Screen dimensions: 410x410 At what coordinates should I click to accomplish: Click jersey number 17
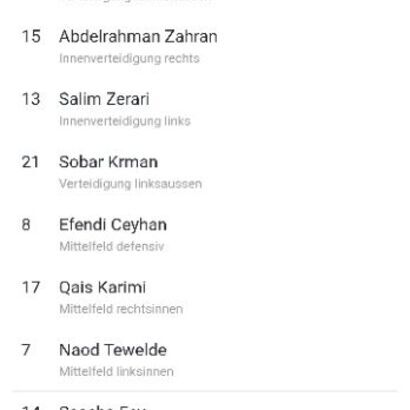[31, 287]
